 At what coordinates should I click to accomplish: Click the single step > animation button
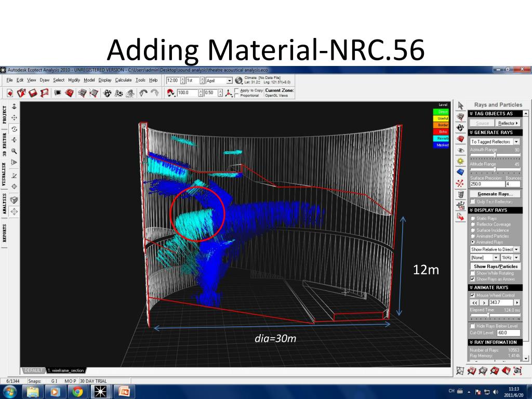coord(484,302)
